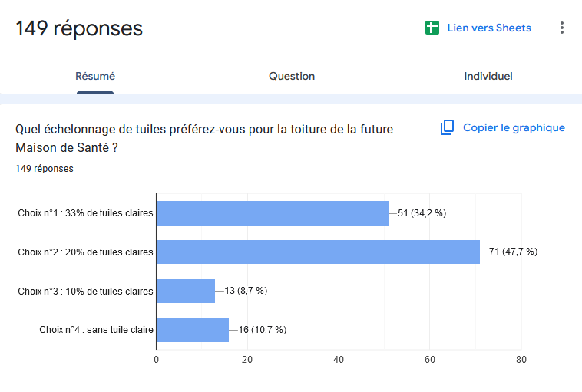Click the Choix n°2 20% bar
The height and width of the screenshot is (392, 582).
pyautogui.click(x=318, y=252)
